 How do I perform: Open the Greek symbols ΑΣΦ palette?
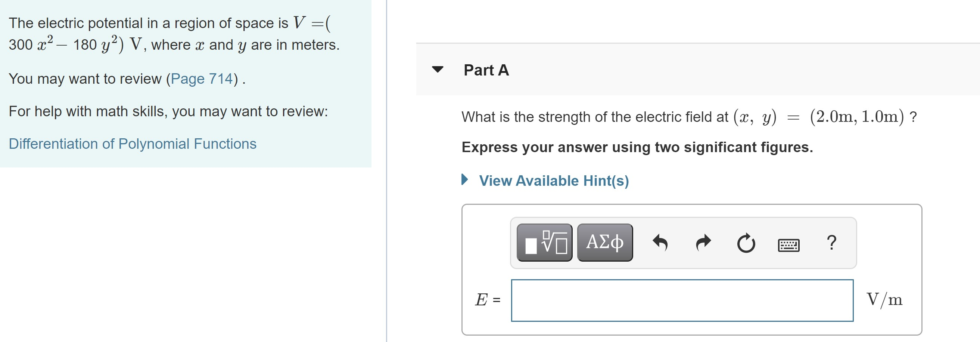[x=604, y=242]
